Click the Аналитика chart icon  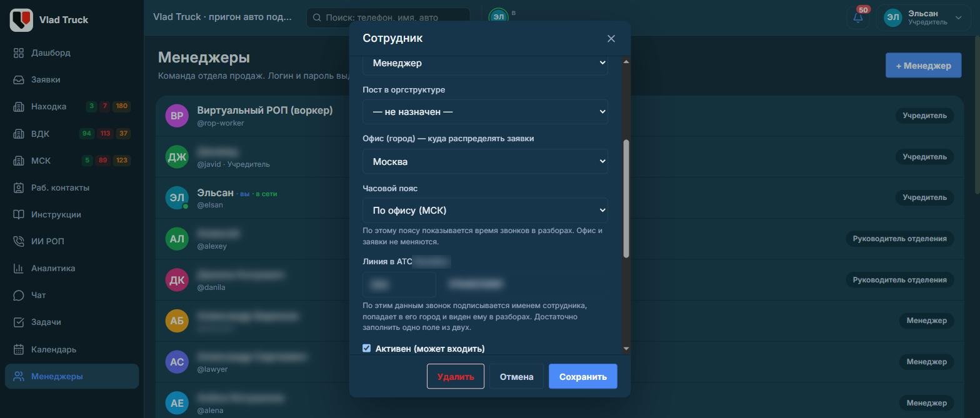pos(19,268)
